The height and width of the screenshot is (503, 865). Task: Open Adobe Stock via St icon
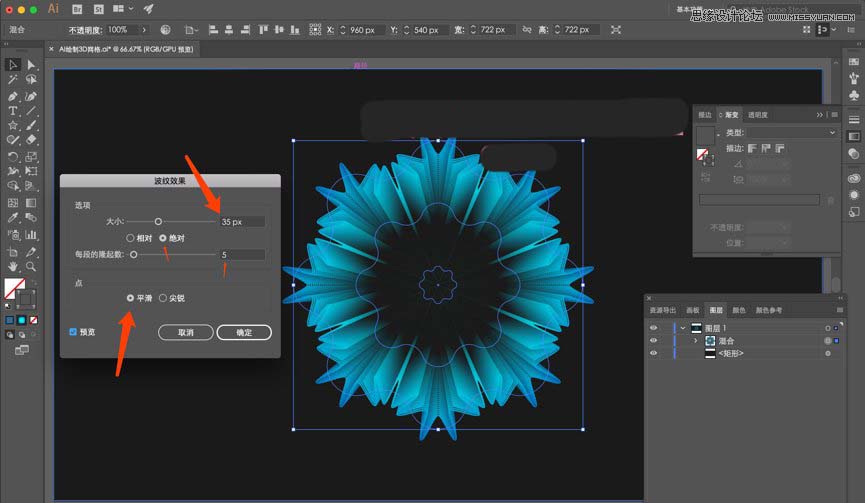[x=99, y=9]
